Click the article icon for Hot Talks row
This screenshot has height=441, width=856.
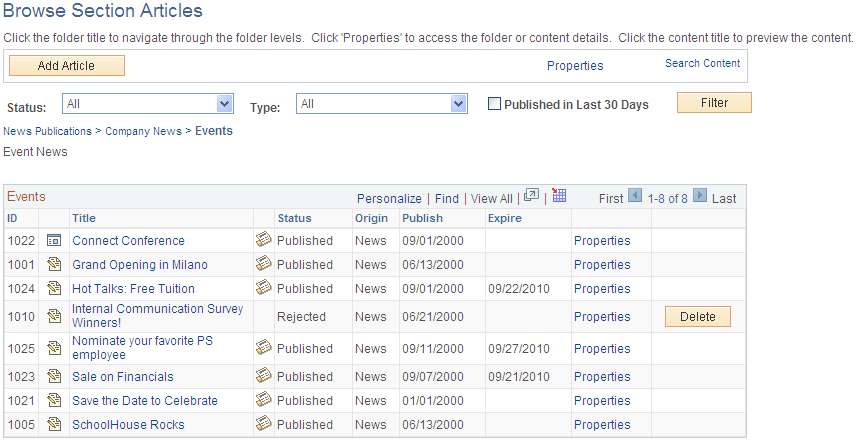(54, 289)
